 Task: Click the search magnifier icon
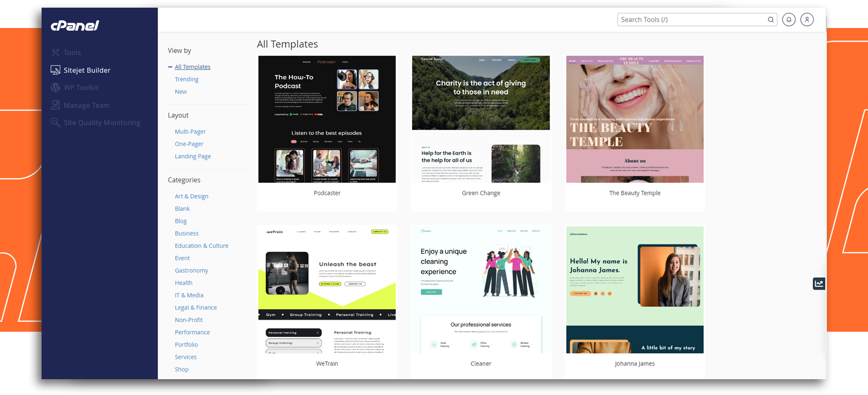click(x=770, y=19)
